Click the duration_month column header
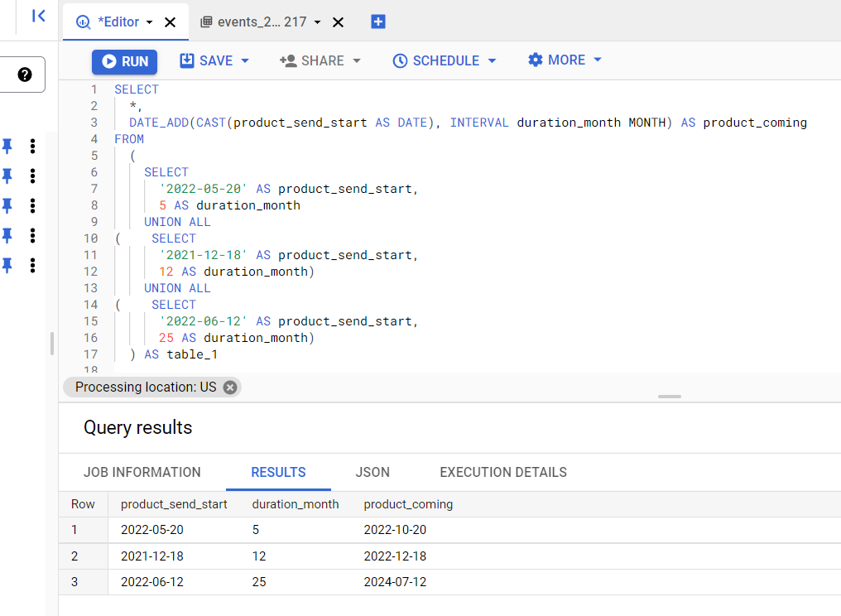Image resolution: width=841 pixels, height=616 pixels. (x=296, y=504)
